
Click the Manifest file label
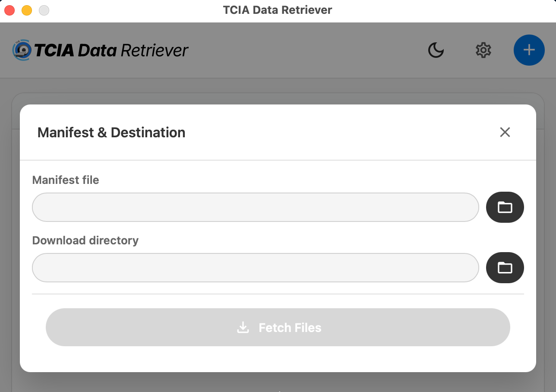point(66,180)
